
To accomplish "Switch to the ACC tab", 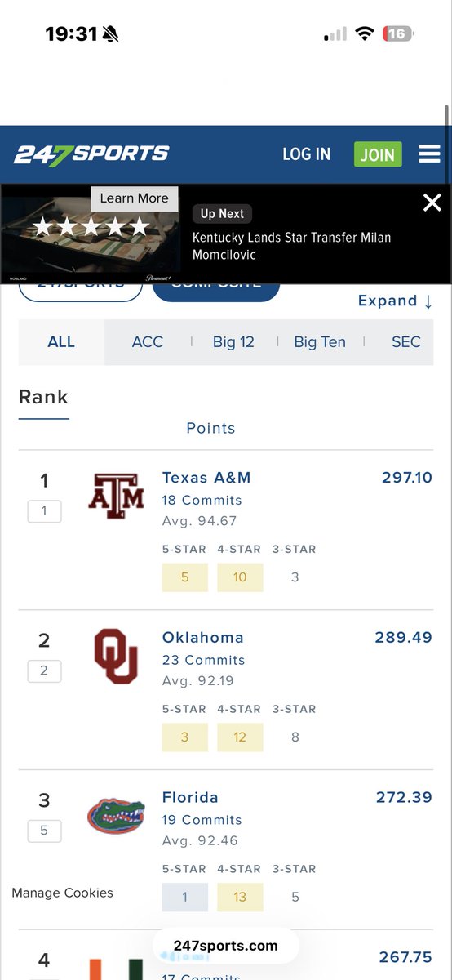I will tap(148, 342).
